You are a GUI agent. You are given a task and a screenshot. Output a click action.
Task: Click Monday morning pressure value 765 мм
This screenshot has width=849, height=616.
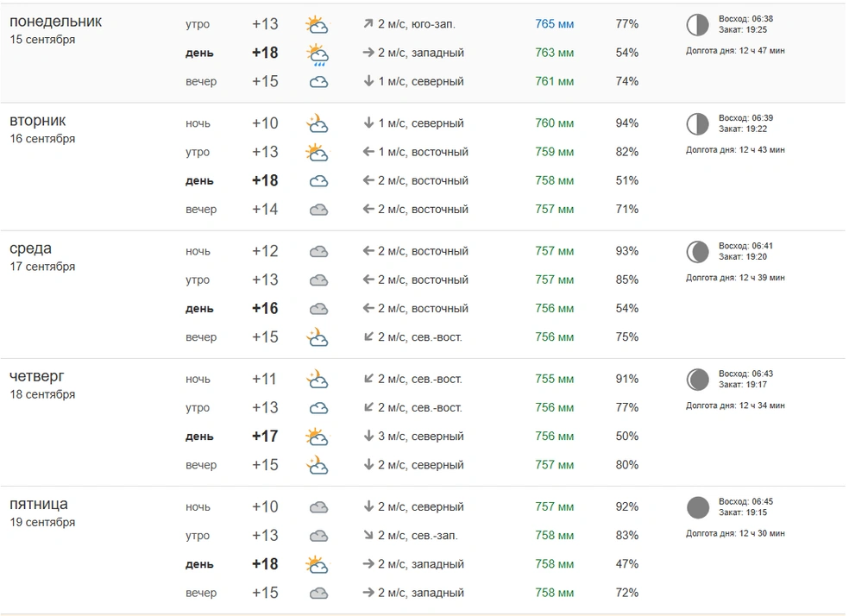click(555, 24)
